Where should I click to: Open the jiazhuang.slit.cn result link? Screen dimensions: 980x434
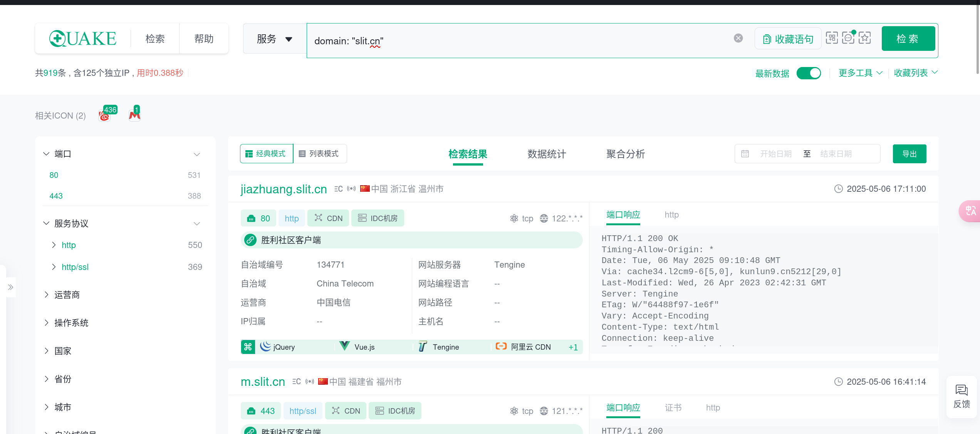(284, 189)
